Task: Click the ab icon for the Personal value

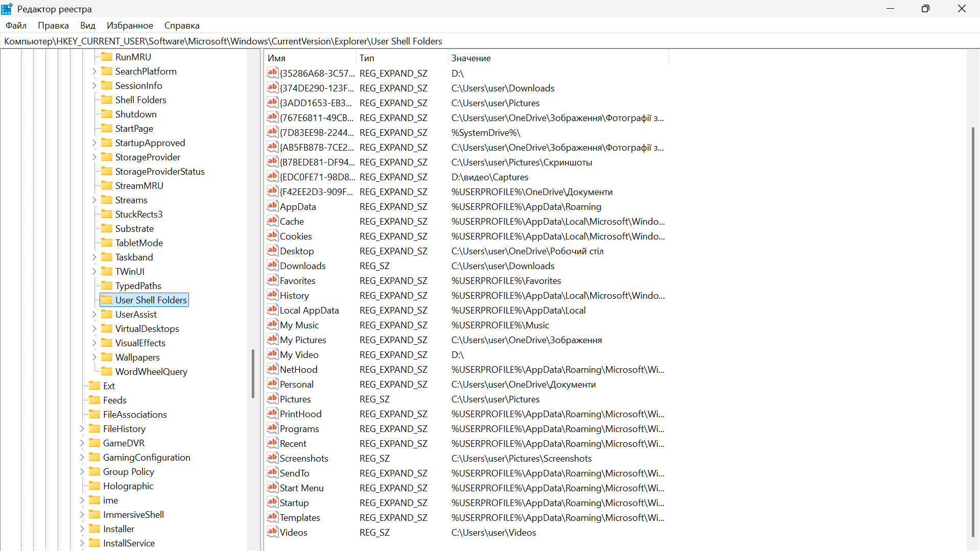Action: pyautogui.click(x=272, y=384)
